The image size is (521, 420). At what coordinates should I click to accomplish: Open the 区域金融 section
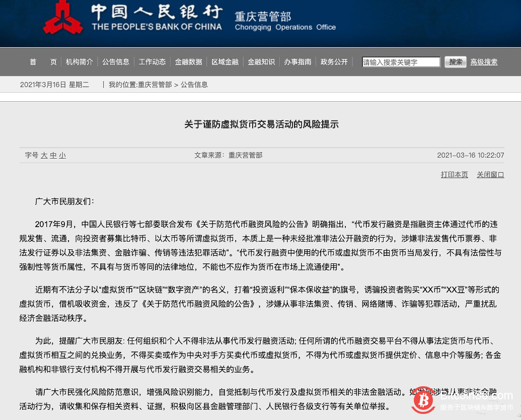(x=225, y=61)
